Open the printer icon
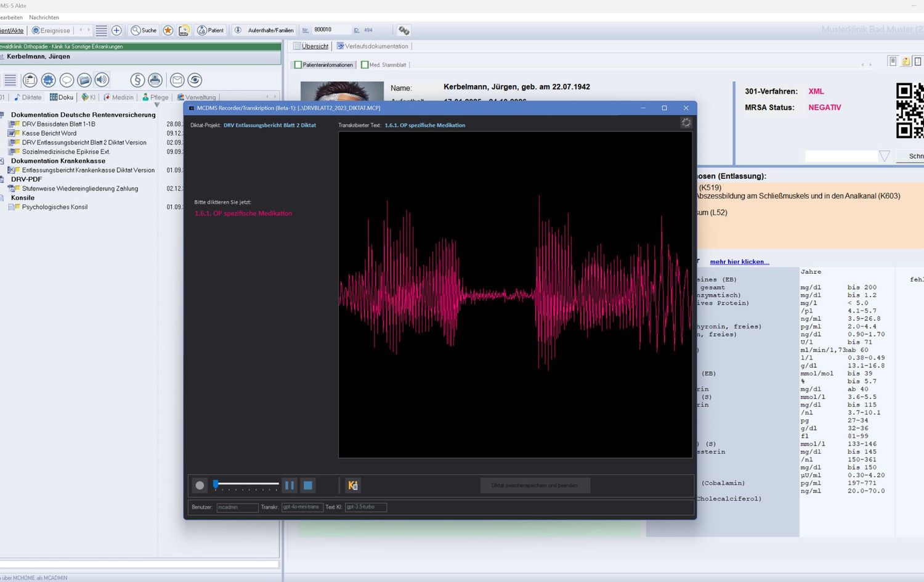The height and width of the screenshot is (582, 924). click(155, 80)
